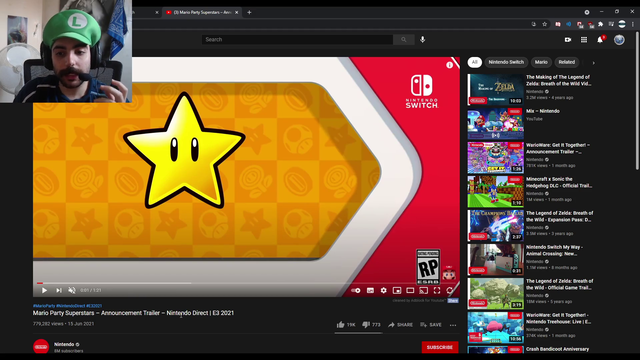Close the leftmost browser tab
640x360 pixels.
click(x=157, y=13)
